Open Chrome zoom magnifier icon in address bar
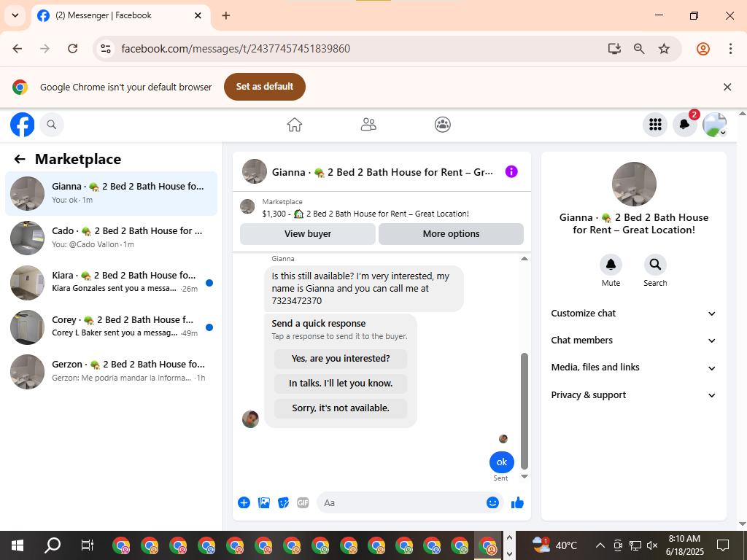 pos(639,49)
